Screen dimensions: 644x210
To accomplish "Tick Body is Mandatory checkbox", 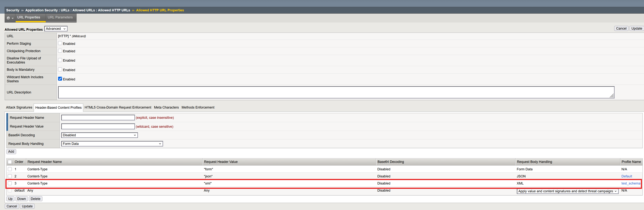I will tap(60, 69).
